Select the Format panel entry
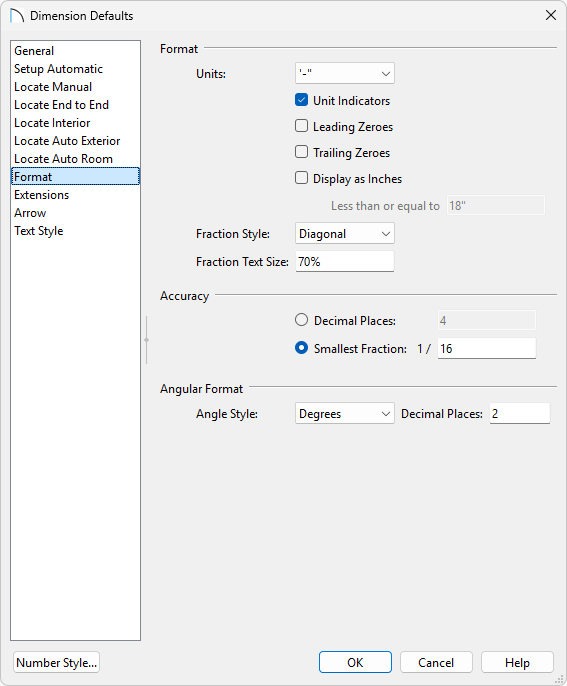This screenshot has height=686, width=567. [x=75, y=176]
